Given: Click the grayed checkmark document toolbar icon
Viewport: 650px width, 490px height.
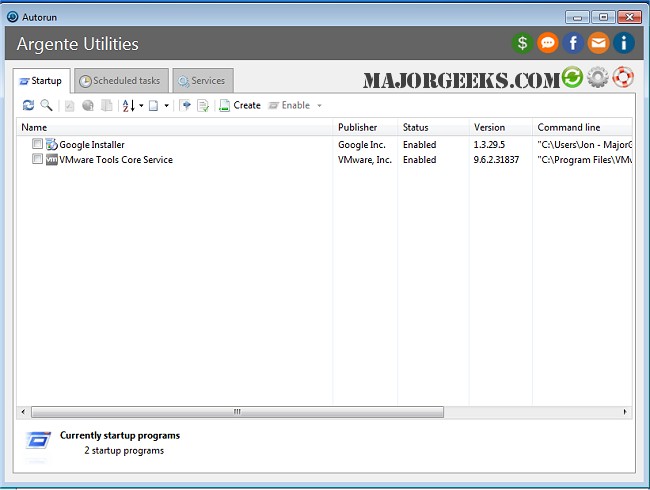Looking at the screenshot, I should click(69, 106).
